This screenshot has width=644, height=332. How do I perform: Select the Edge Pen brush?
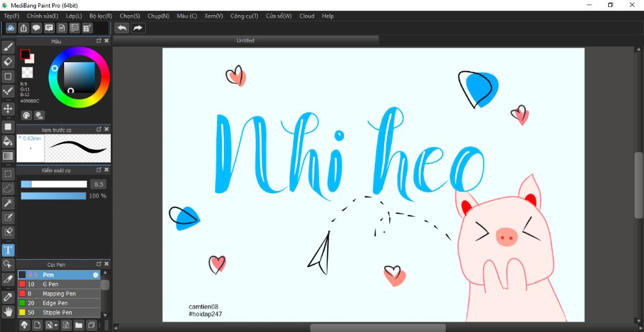(59, 303)
